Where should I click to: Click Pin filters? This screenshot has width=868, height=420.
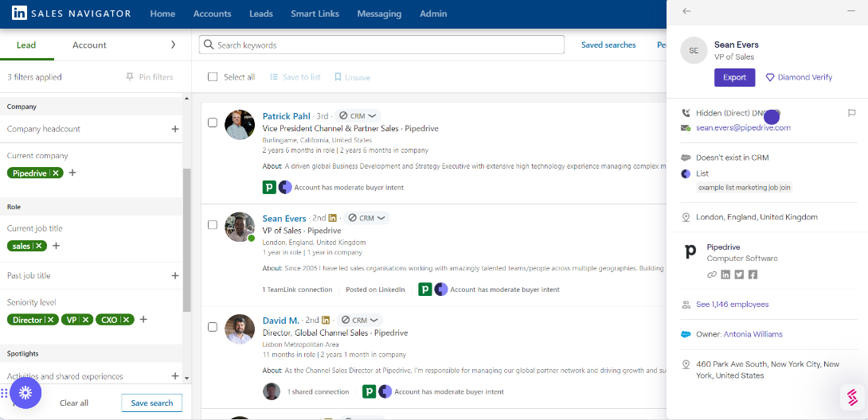150,77
